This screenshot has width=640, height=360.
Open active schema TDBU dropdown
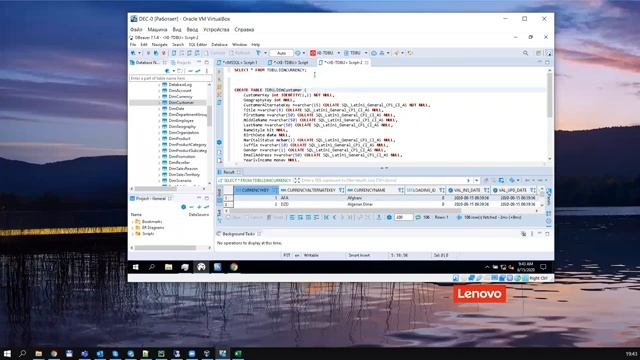(355, 53)
